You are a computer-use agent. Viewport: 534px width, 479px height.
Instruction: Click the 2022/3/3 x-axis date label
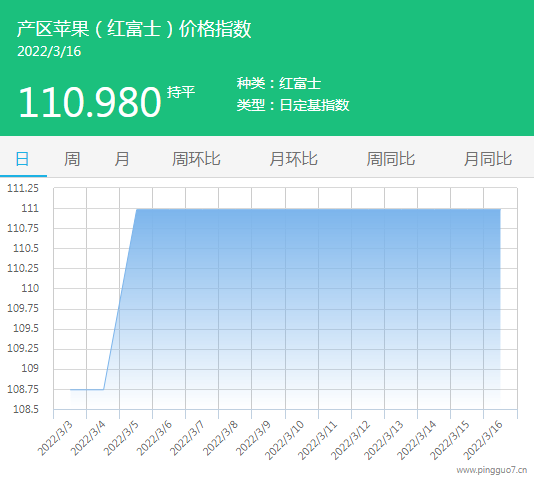tap(55, 438)
